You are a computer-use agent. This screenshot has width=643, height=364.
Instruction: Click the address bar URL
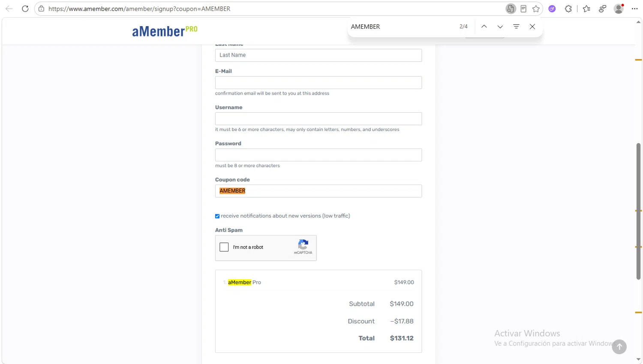click(x=139, y=9)
